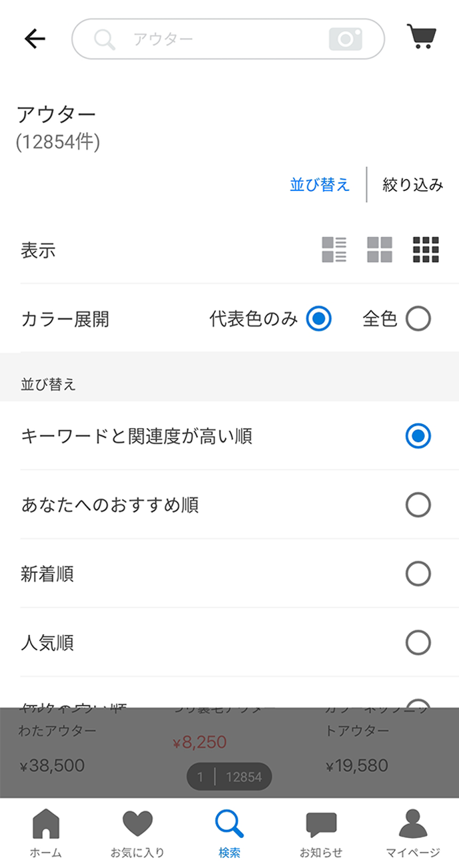The width and height of the screenshot is (459, 868).
Task: Tap the 検索 search tab
Action: 229,832
